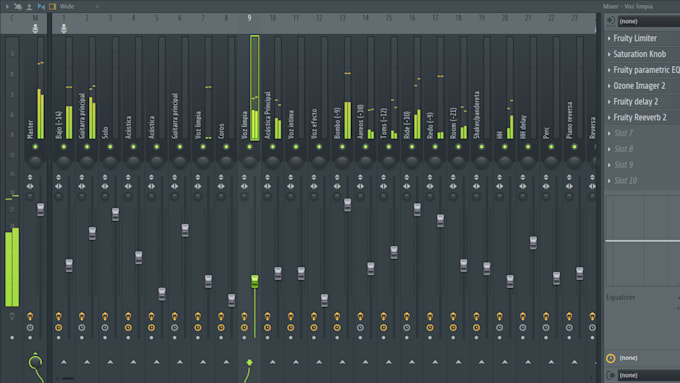Click the latency clock icon on Redo track

tap(430, 327)
